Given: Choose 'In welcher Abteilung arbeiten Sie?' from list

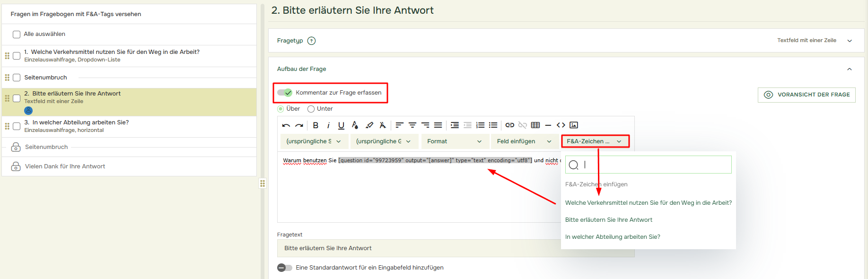Looking at the screenshot, I should (613, 237).
